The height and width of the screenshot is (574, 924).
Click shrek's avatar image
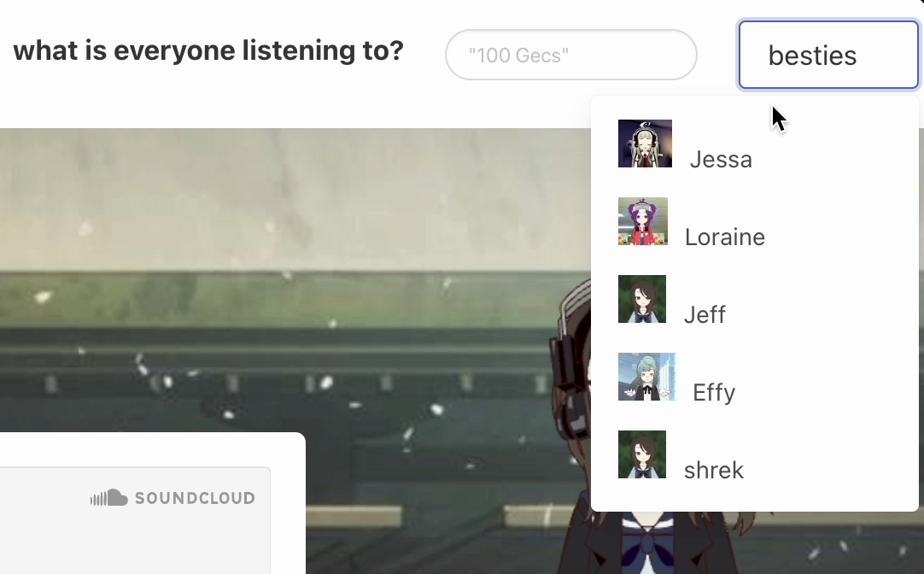tap(642, 455)
